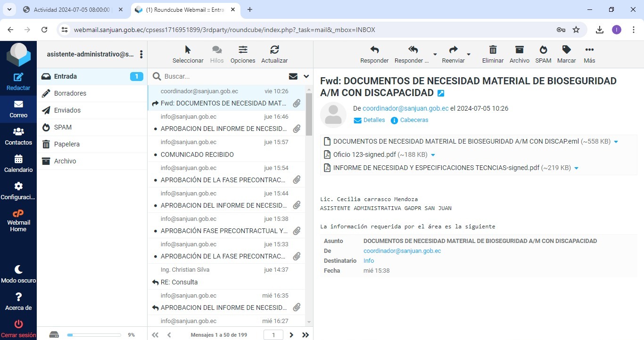Open dropdown for Oficio 123-signed.pdf attachment
This screenshot has width=644, height=340.
433,155
